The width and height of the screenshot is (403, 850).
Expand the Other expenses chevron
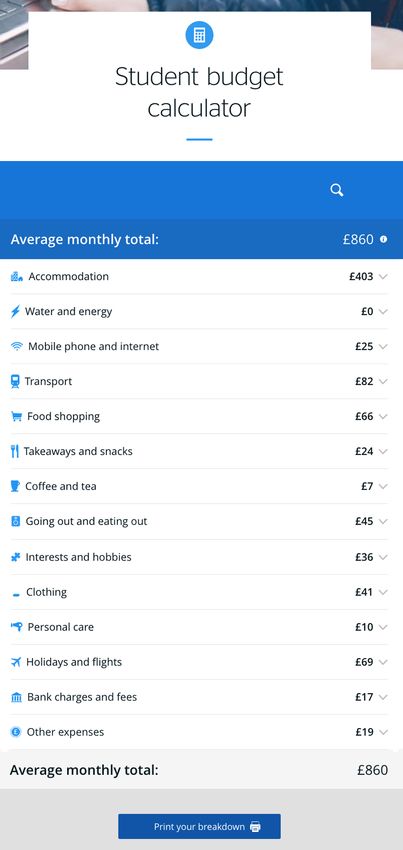(383, 732)
